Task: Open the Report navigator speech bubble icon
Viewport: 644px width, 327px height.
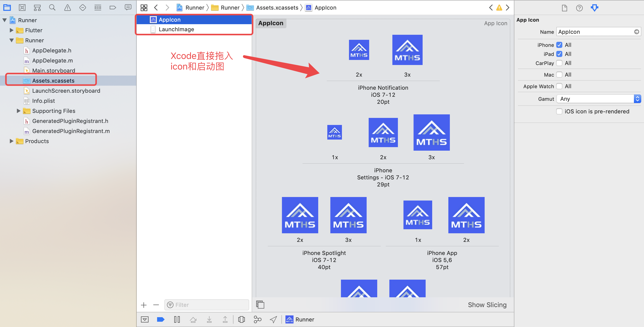Action: (128, 8)
